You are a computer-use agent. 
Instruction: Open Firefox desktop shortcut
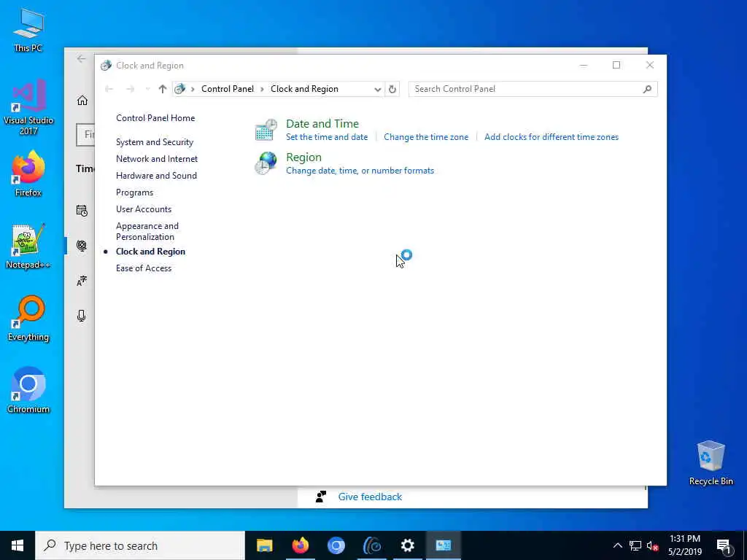point(28,174)
